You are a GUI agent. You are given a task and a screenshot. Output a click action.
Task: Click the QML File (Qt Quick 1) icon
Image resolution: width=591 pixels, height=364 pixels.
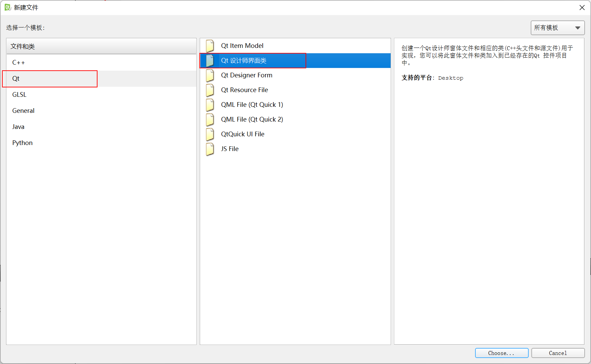[210, 105]
